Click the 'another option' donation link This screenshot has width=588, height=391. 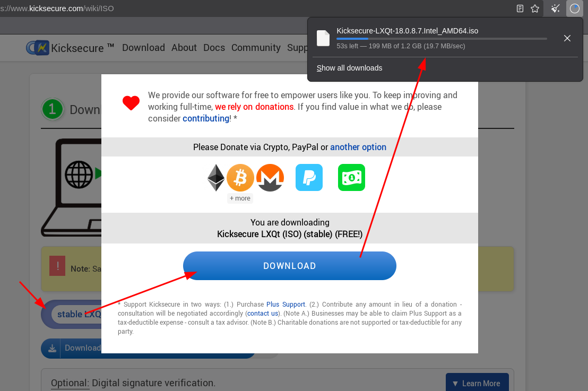tap(358, 147)
